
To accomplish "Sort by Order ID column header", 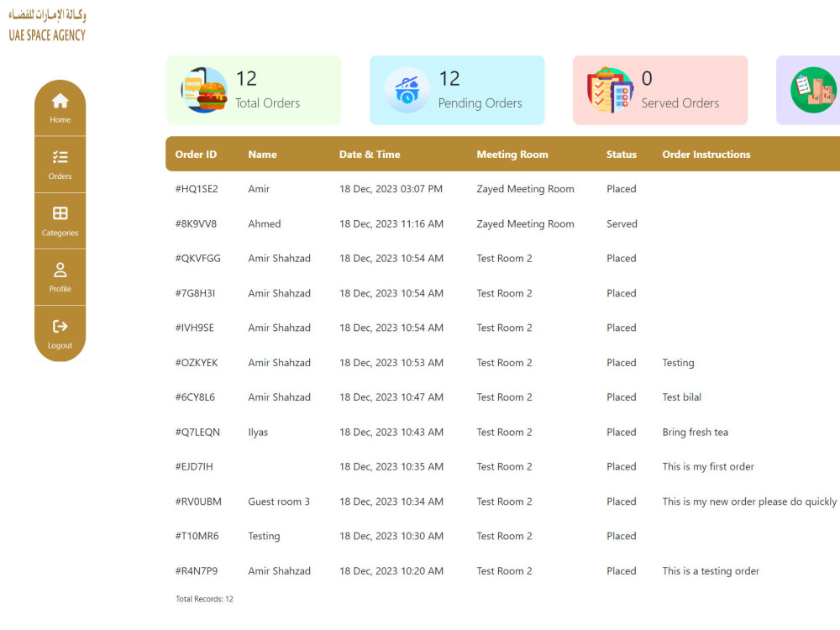I will click(196, 155).
